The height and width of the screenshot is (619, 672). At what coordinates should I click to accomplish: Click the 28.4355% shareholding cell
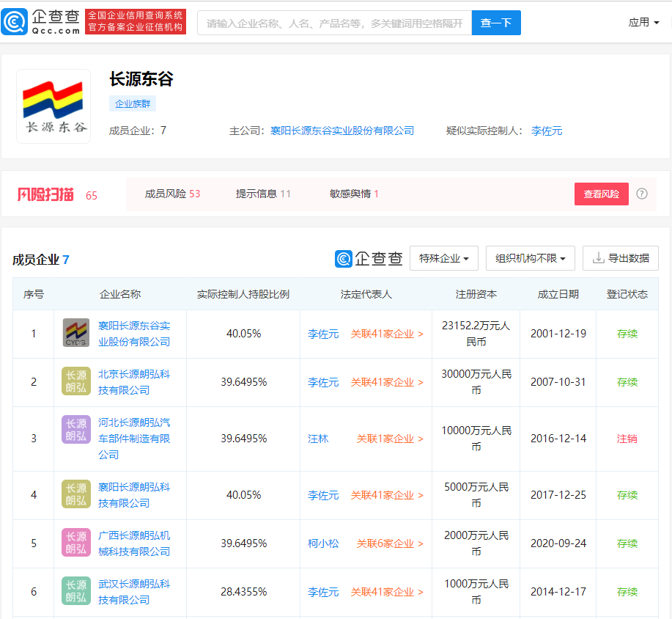pos(243,592)
